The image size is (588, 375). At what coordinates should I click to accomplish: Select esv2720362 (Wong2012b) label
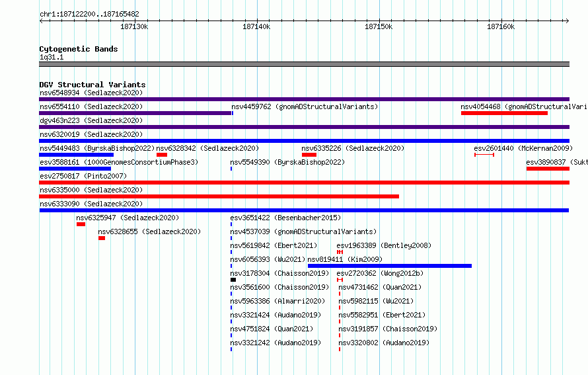(x=381, y=273)
